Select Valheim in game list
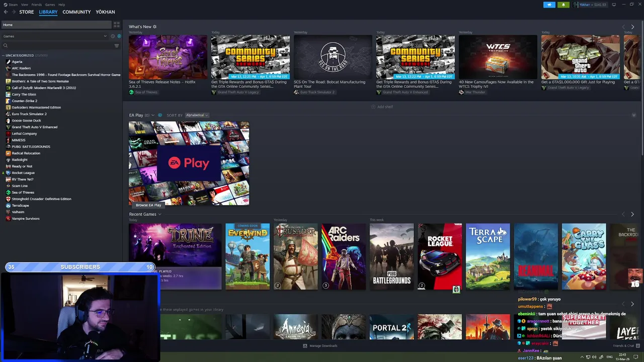 (18, 212)
